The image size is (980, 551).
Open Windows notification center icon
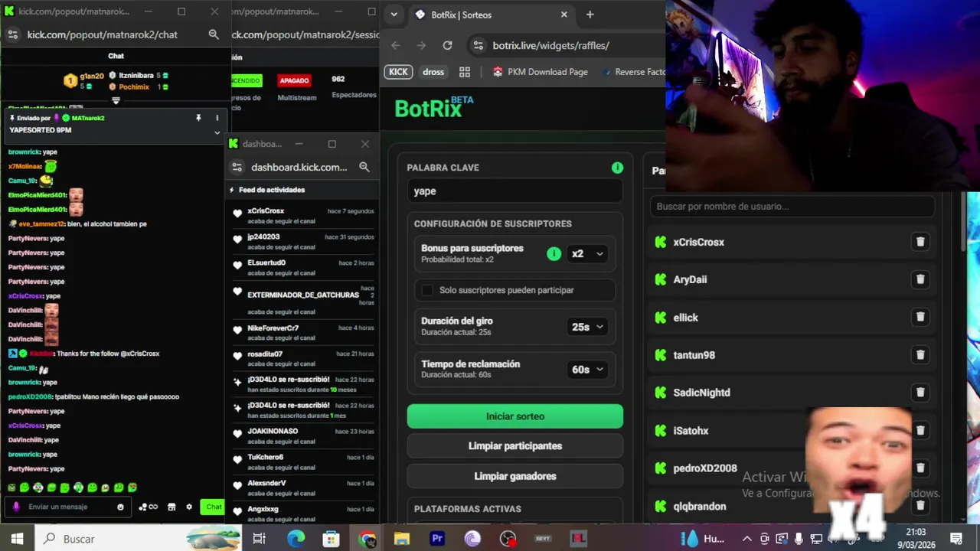[956, 539]
